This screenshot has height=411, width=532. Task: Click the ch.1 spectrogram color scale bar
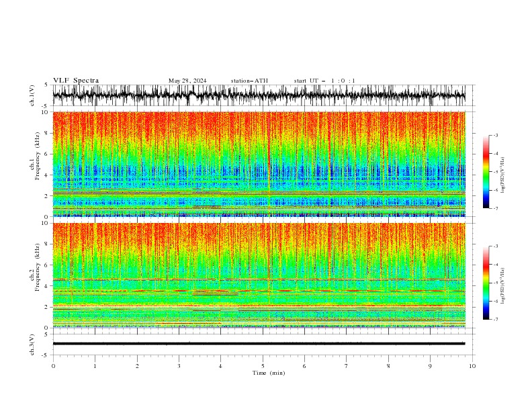pyautogui.click(x=486, y=172)
